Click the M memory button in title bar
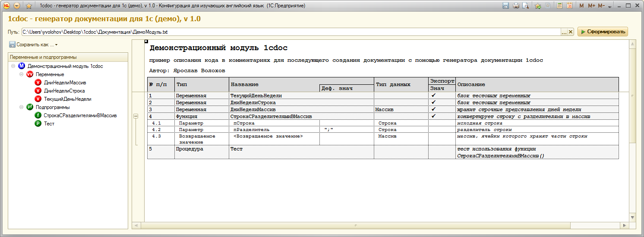This screenshot has height=237, width=644. click(581, 6)
